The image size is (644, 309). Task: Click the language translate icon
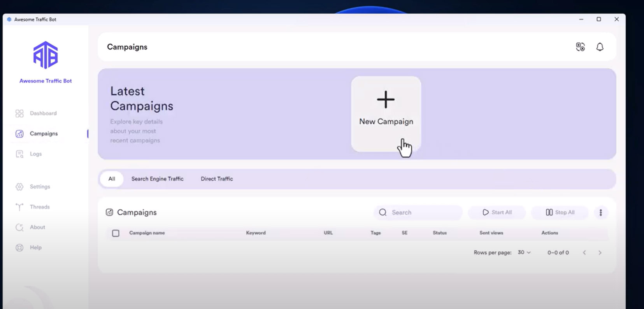pos(580,47)
